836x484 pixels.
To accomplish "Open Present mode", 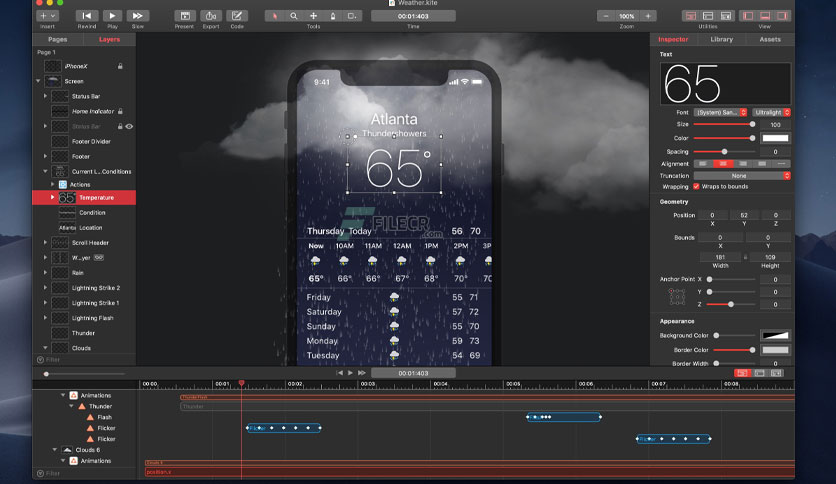I will (x=185, y=16).
